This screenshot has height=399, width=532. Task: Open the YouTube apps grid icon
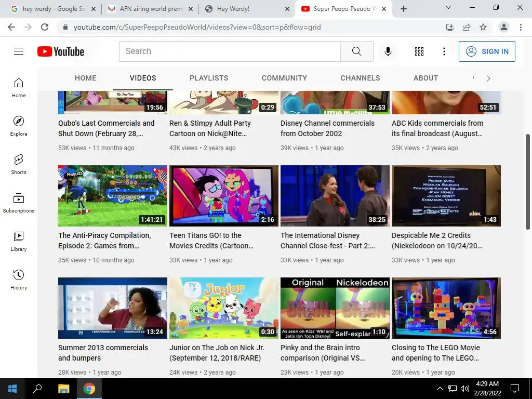coord(419,51)
